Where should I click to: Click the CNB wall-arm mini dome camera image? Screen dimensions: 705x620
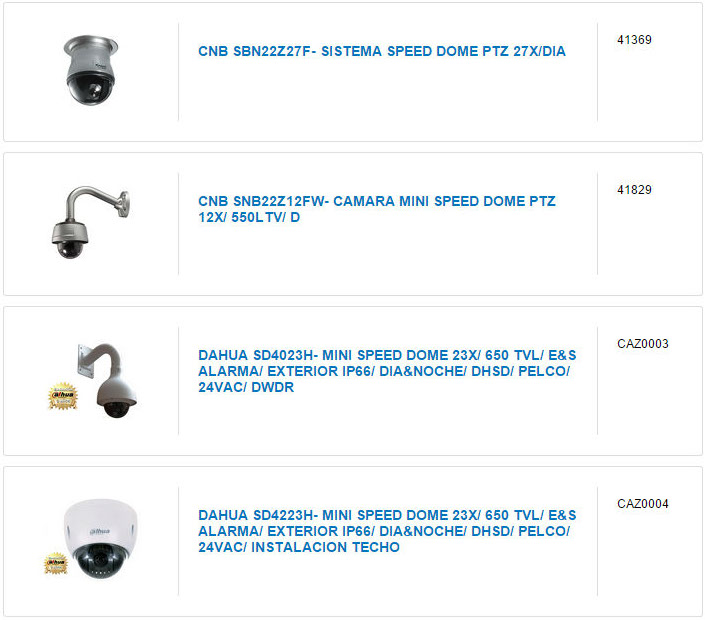90,222
